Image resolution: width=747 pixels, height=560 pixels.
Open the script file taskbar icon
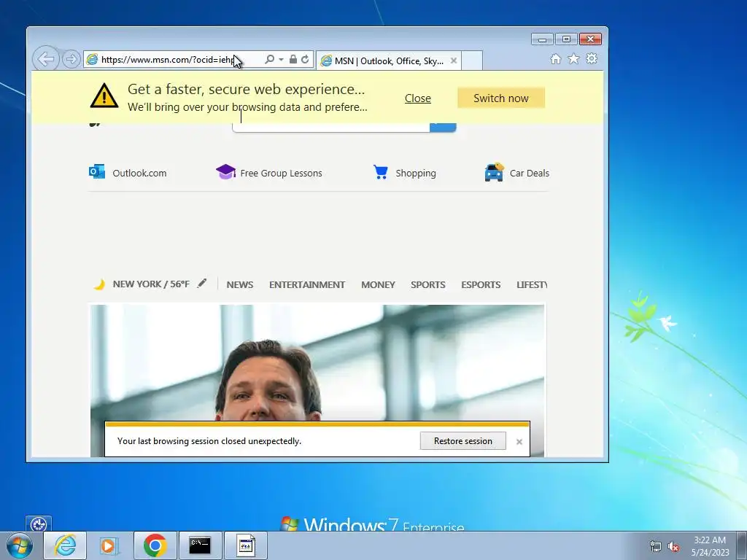tap(245, 545)
